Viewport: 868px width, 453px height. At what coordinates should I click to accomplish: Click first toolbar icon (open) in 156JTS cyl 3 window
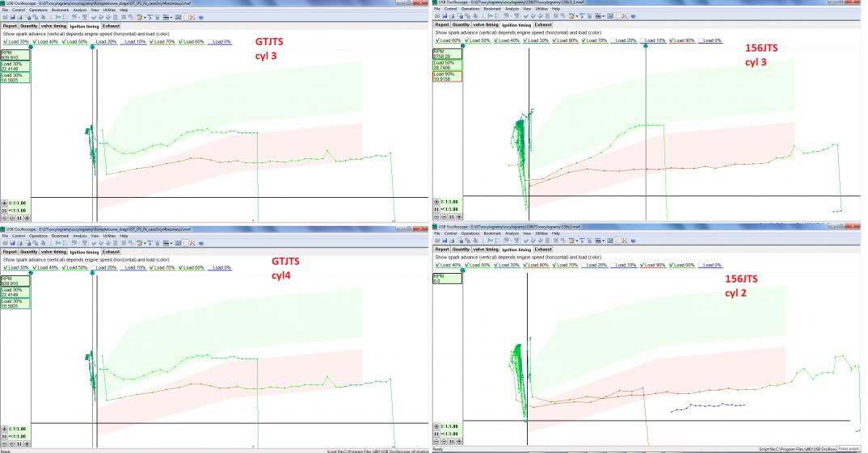click(437, 16)
